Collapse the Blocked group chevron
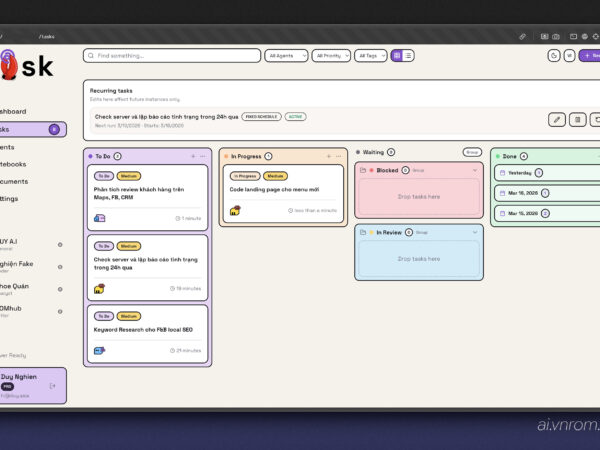Viewport: 600px width, 450px height. click(475, 170)
